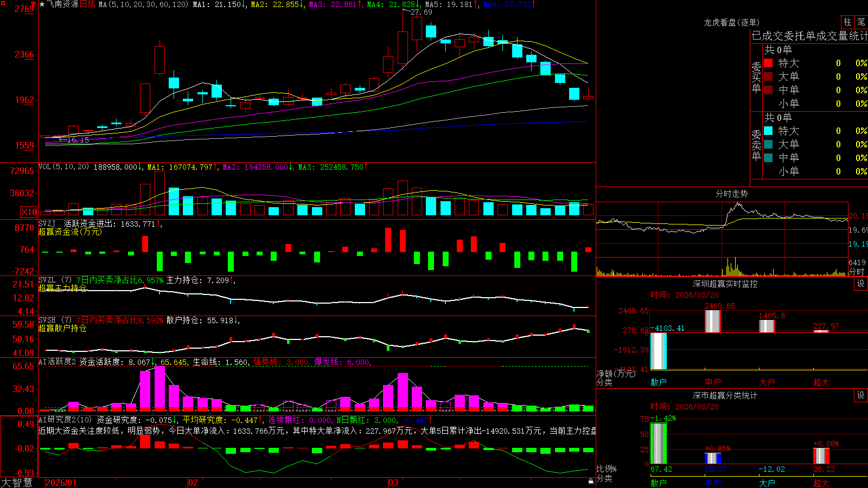
Task: Click 时间: 2026/03/20 in 深市超赢分类统计
Action: coord(685,407)
